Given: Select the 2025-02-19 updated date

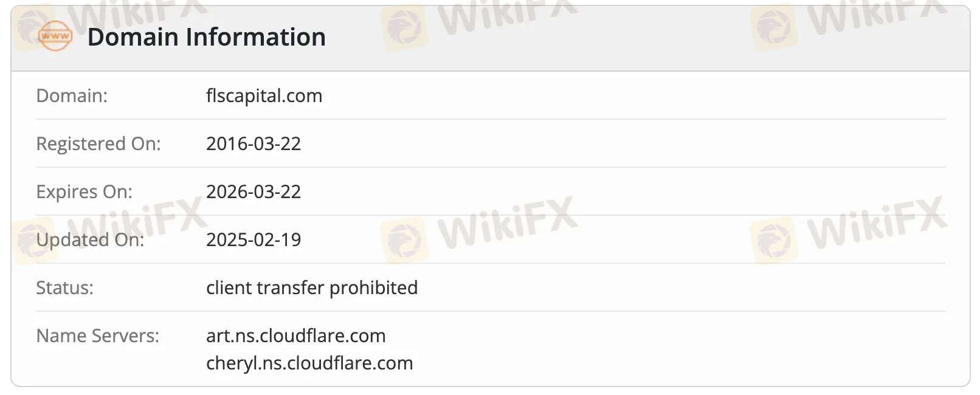Looking at the screenshot, I should (x=254, y=239).
